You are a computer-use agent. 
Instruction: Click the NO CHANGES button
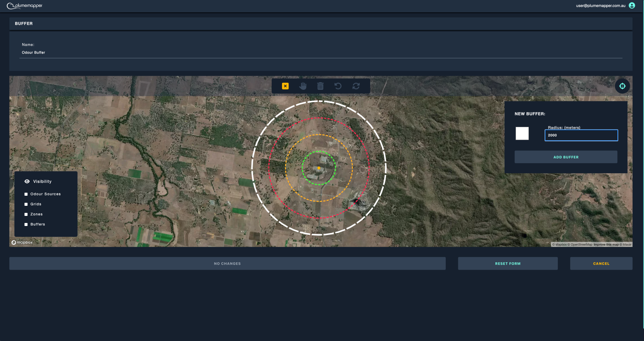pyautogui.click(x=228, y=264)
